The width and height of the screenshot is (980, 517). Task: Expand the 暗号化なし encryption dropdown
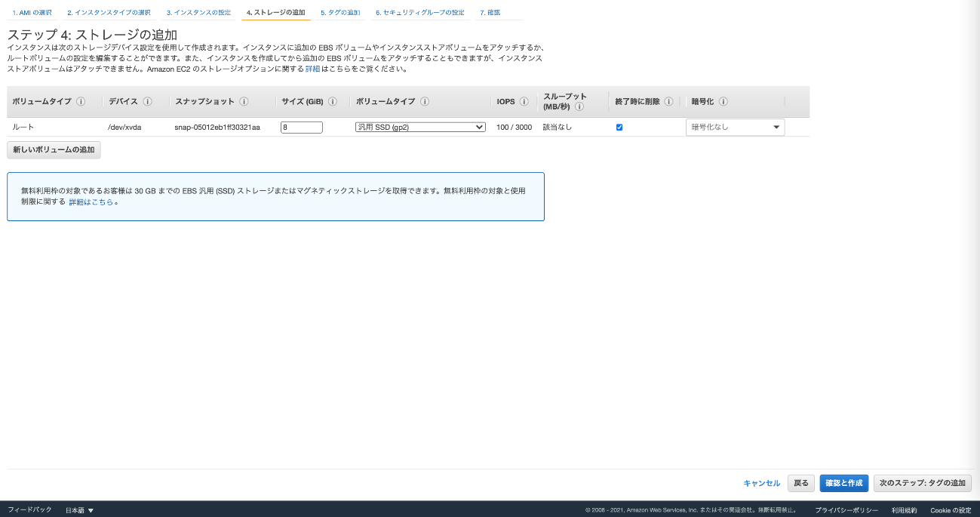[735, 128]
